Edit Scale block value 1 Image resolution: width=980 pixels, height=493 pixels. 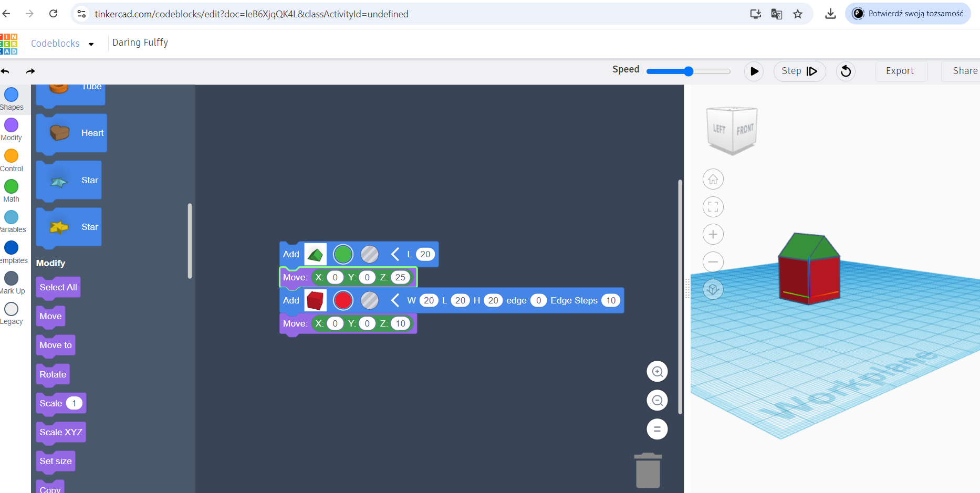74,404
